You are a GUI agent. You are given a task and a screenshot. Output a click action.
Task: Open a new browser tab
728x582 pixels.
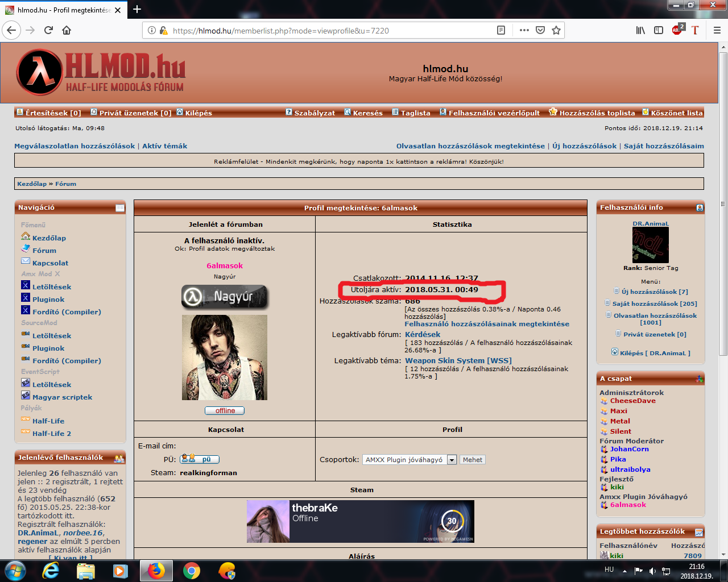pos(137,9)
